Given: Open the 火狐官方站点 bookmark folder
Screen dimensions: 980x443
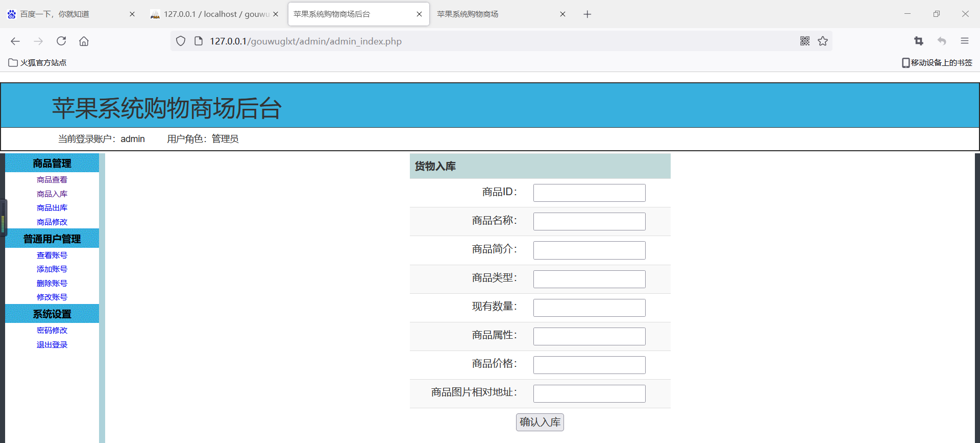Looking at the screenshot, I should (x=37, y=63).
